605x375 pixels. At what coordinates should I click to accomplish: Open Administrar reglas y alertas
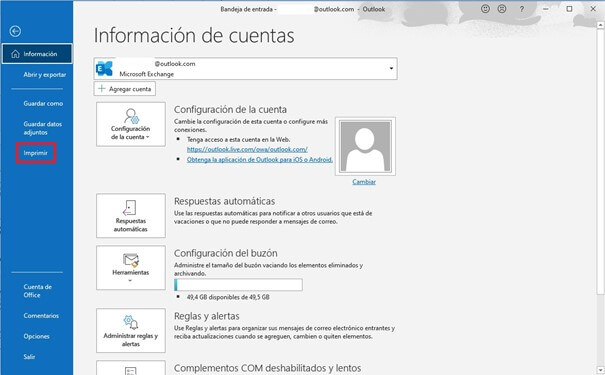pyautogui.click(x=131, y=331)
